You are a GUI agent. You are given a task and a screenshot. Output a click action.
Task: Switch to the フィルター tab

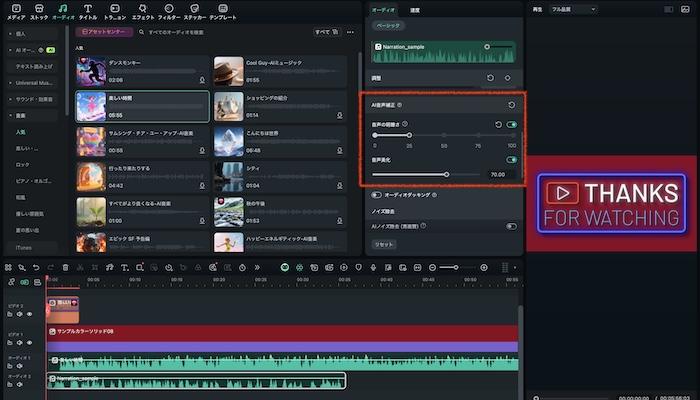[x=169, y=12]
